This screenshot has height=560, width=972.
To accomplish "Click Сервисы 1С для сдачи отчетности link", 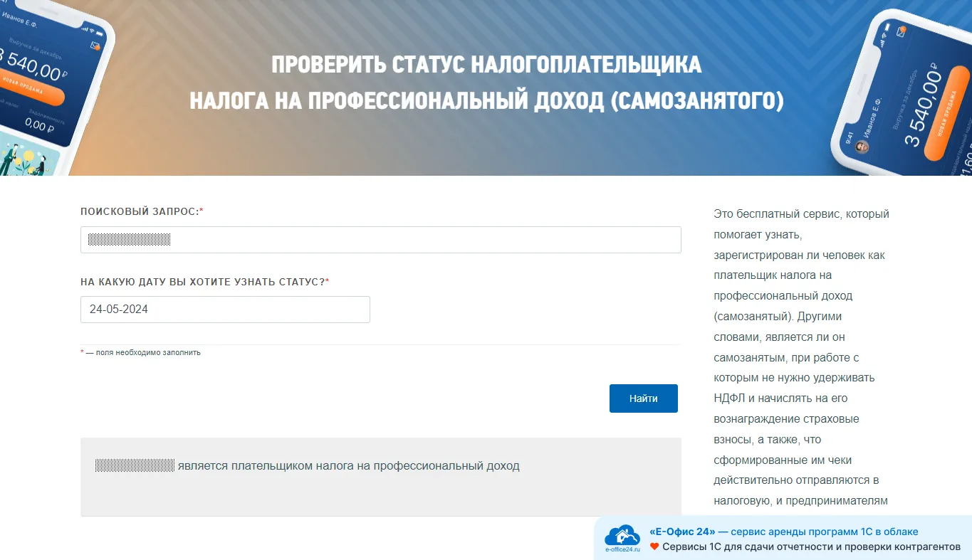I will pyautogui.click(x=811, y=547).
